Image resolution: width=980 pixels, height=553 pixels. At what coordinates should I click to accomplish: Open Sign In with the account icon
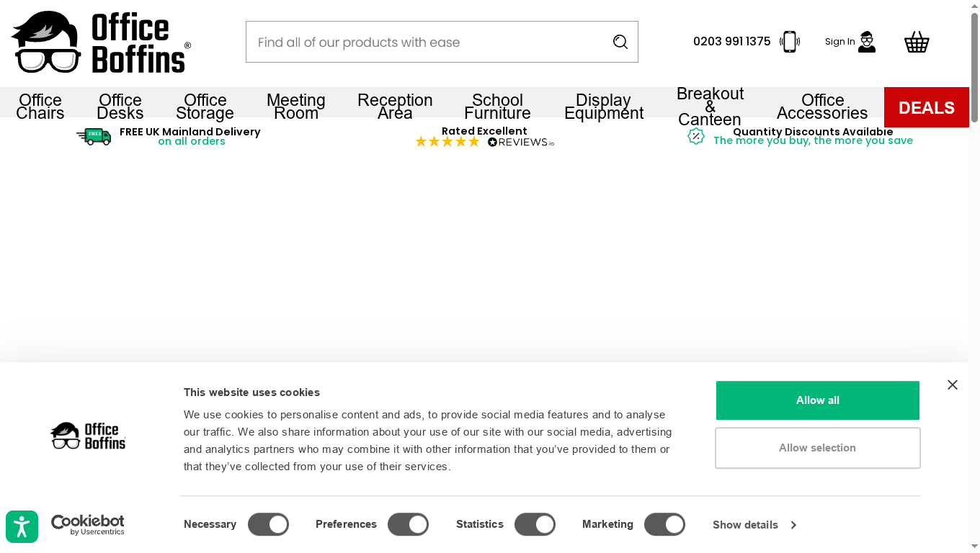click(851, 41)
